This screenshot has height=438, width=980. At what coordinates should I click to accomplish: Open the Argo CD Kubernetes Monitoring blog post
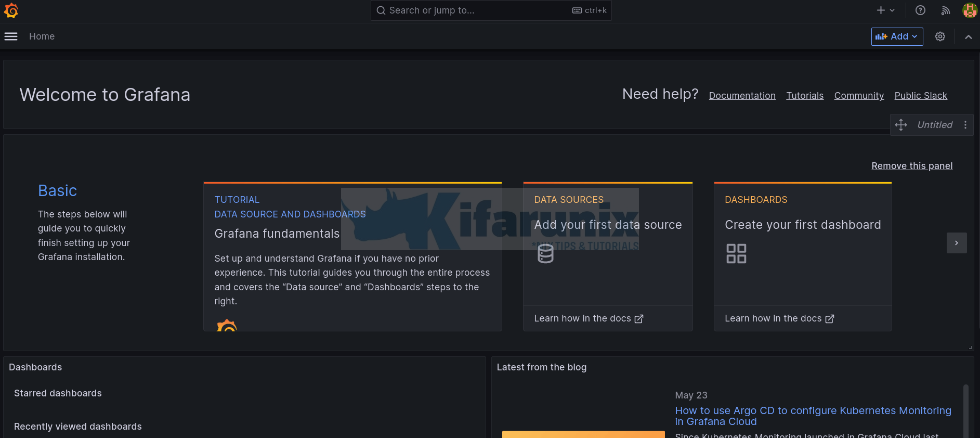click(x=813, y=416)
